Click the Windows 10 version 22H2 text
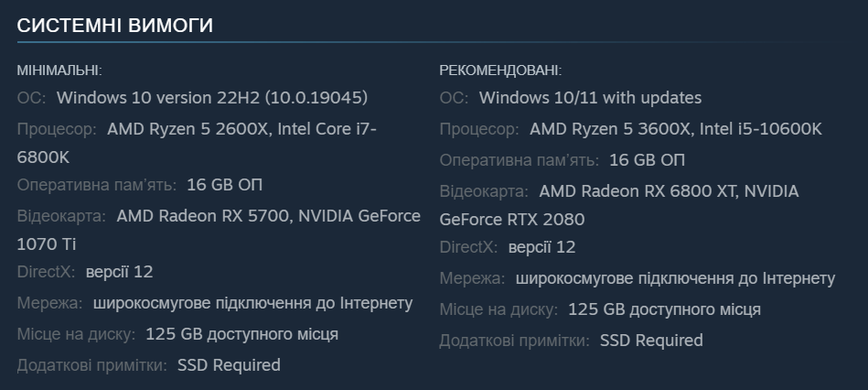Viewport: 868px width, 390px height. pos(212,98)
